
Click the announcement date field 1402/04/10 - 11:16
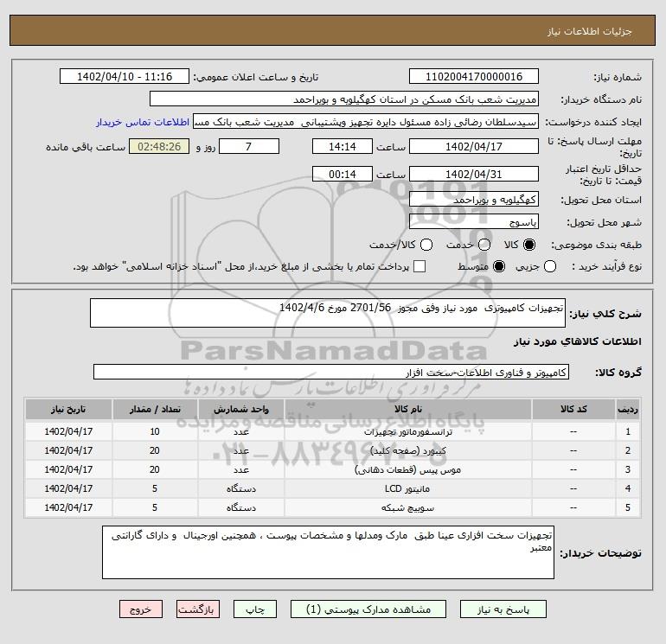[125, 76]
